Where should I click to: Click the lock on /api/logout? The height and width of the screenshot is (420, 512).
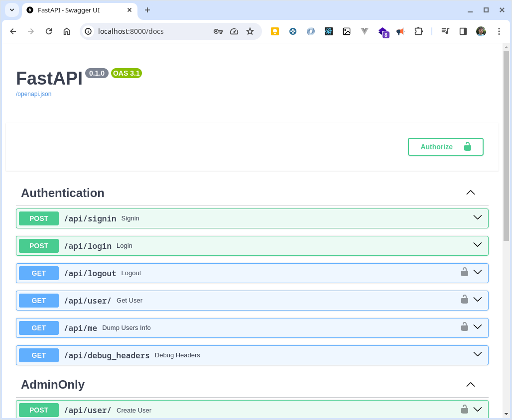tap(464, 272)
